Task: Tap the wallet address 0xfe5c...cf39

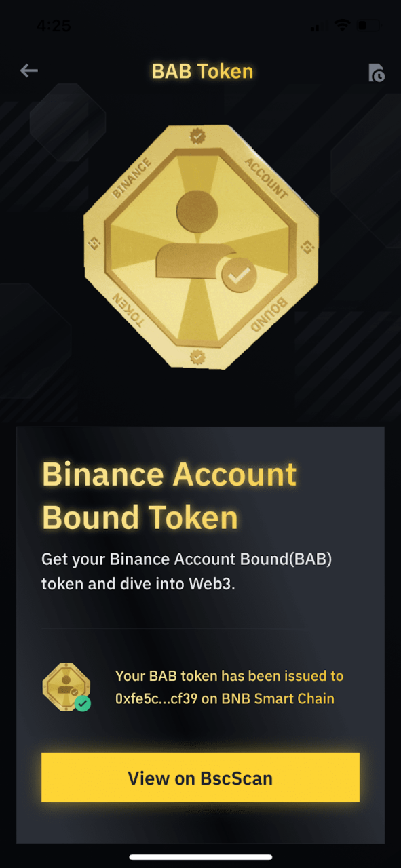Action: (157, 698)
